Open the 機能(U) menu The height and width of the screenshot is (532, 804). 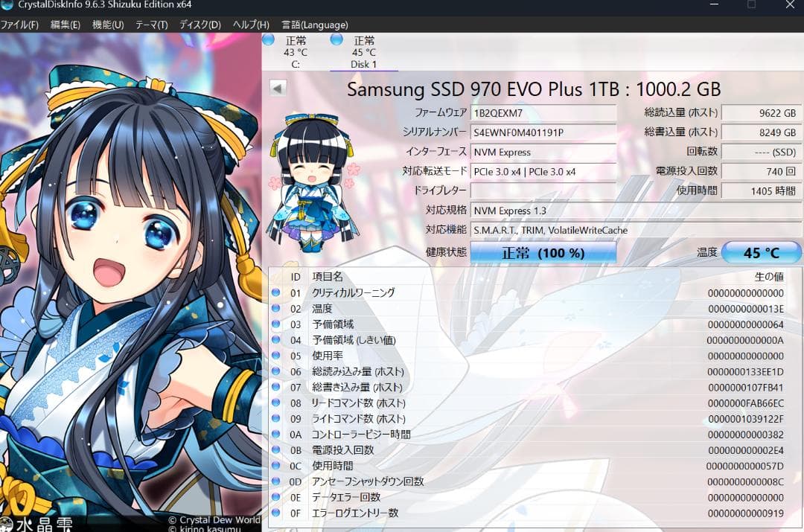(x=107, y=25)
